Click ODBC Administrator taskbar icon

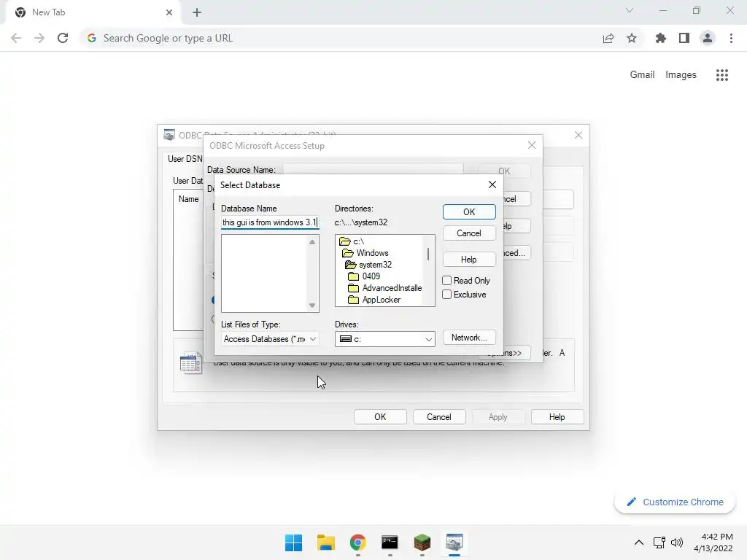(x=454, y=542)
